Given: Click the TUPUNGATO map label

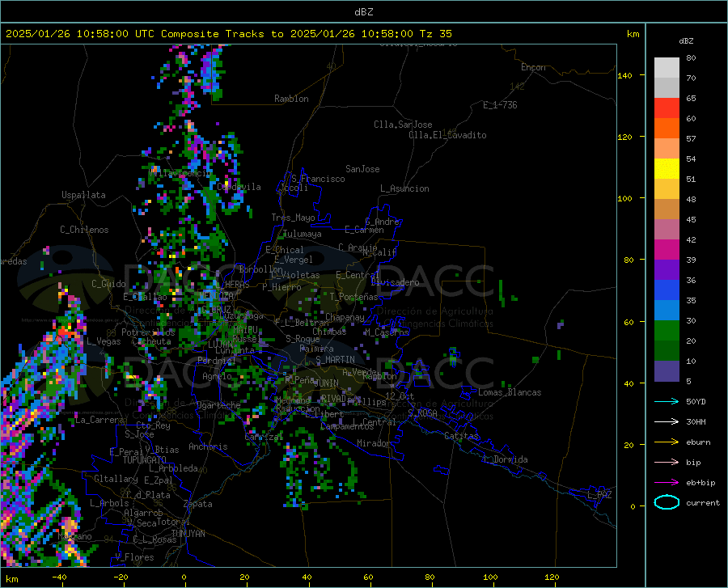Looking at the screenshot, I should click(x=145, y=460).
